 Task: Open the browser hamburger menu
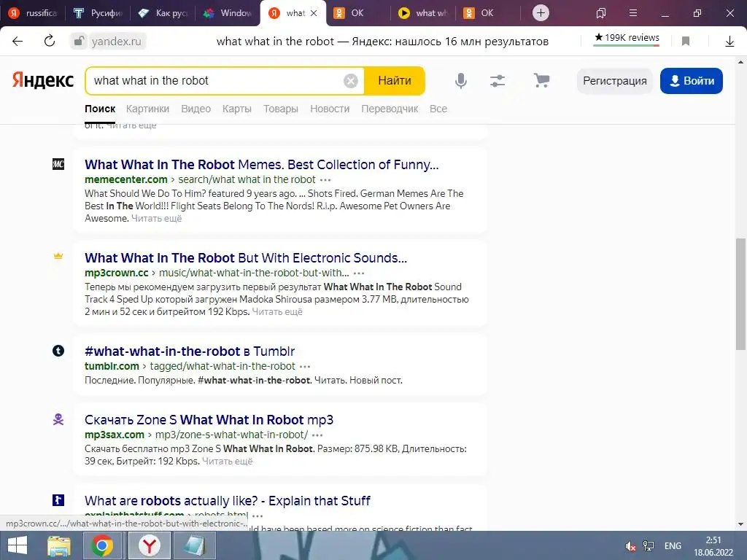(x=633, y=13)
